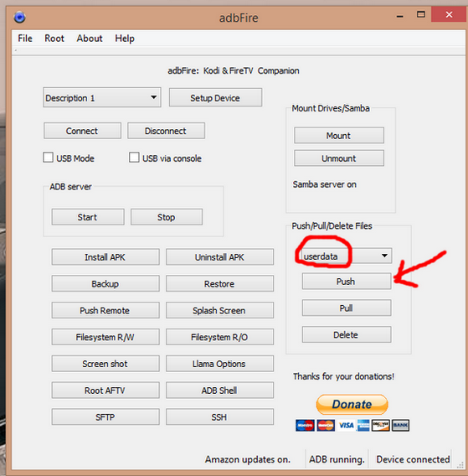Image resolution: width=468 pixels, height=476 pixels.
Task: Close the adbFire window
Action: tap(449, 14)
